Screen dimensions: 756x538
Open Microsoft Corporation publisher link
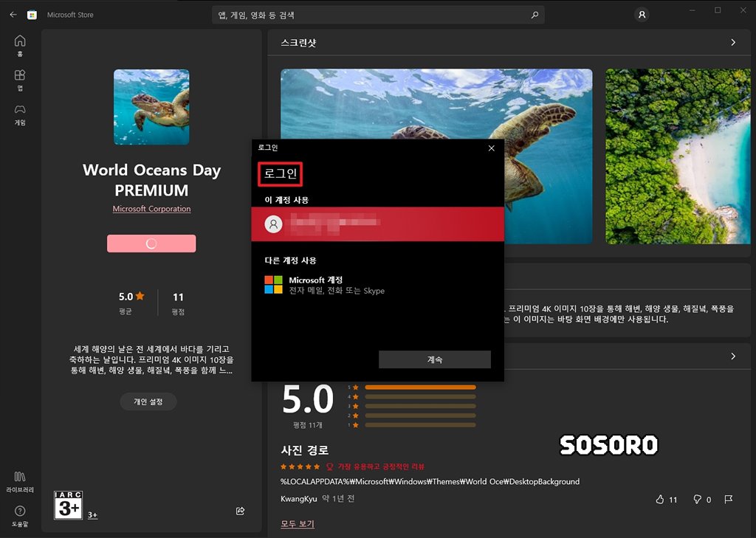click(x=151, y=209)
